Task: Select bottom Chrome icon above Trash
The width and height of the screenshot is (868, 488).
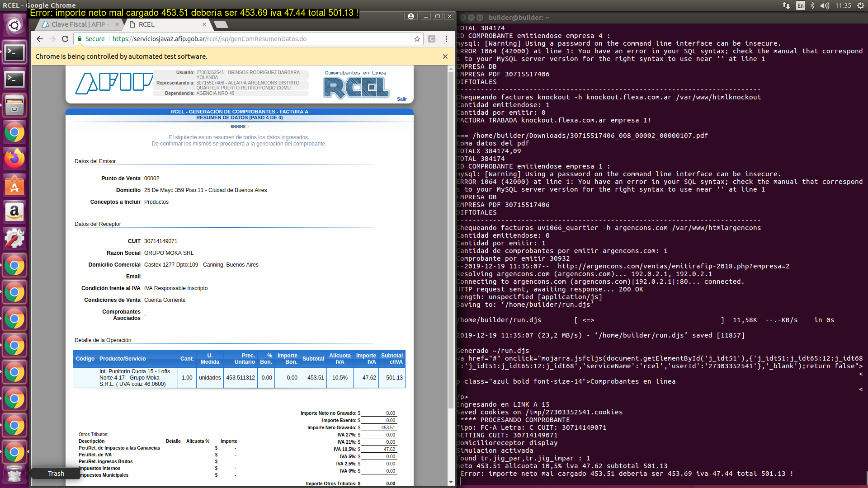Action: (x=14, y=452)
